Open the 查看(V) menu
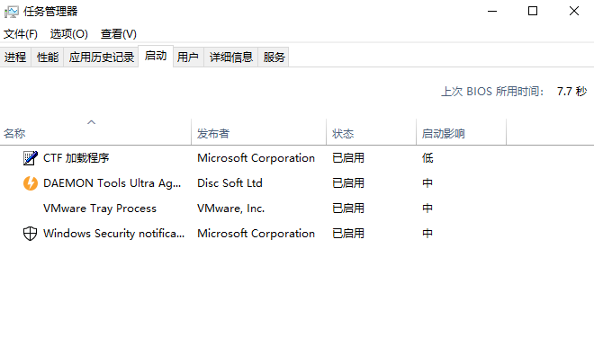Viewport: 594px width, 364px height. point(119,34)
